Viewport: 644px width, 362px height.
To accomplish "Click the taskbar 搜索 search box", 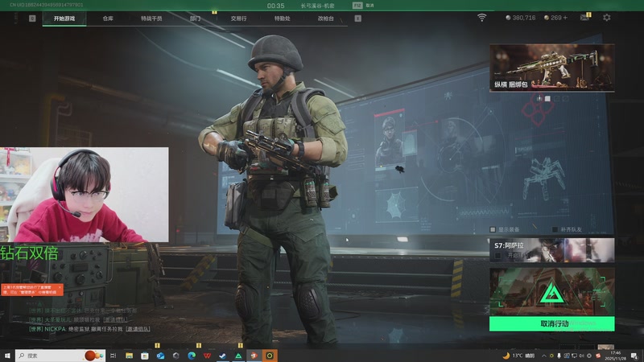I will (x=60, y=356).
